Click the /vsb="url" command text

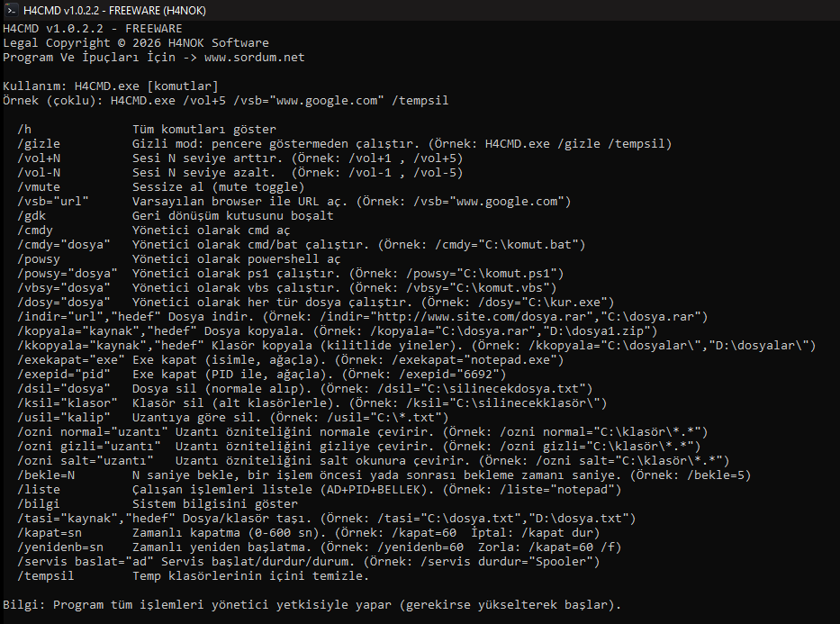coord(53,202)
